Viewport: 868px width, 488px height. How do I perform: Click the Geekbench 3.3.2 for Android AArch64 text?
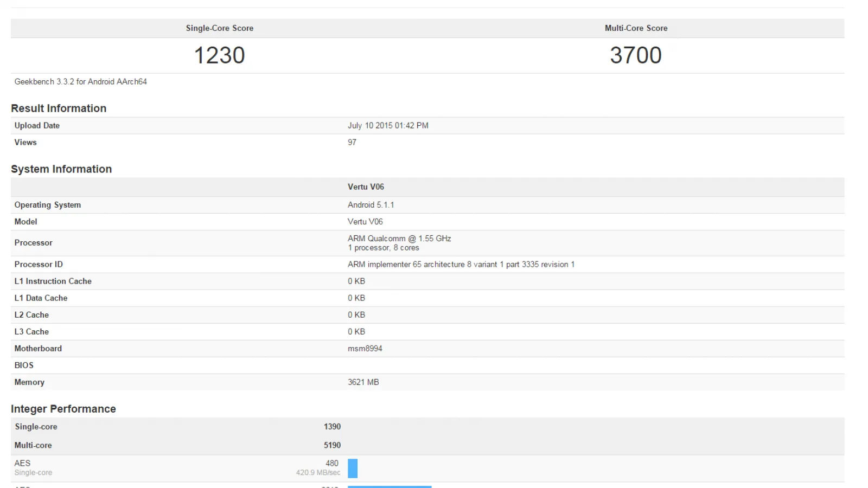(80, 81)
